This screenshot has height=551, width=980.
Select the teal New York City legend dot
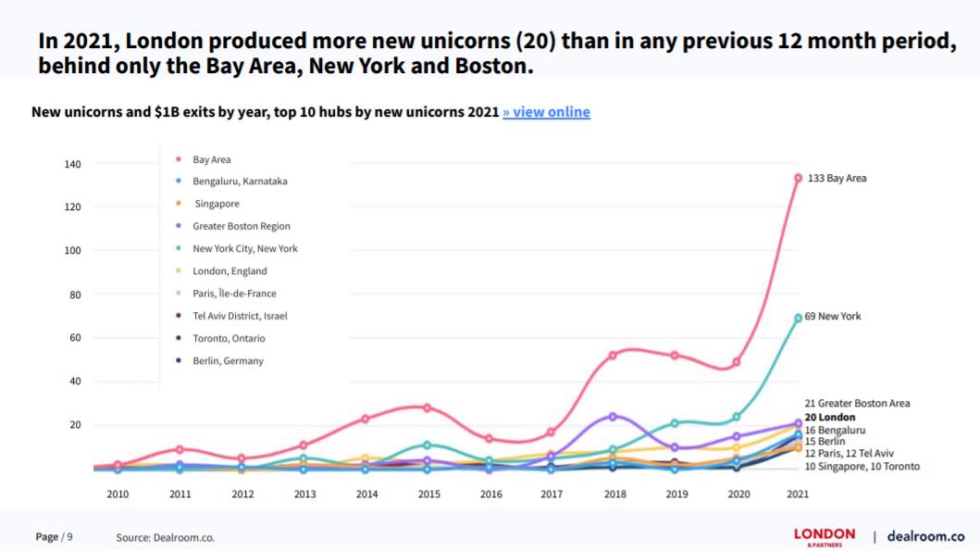coord(177,249)
